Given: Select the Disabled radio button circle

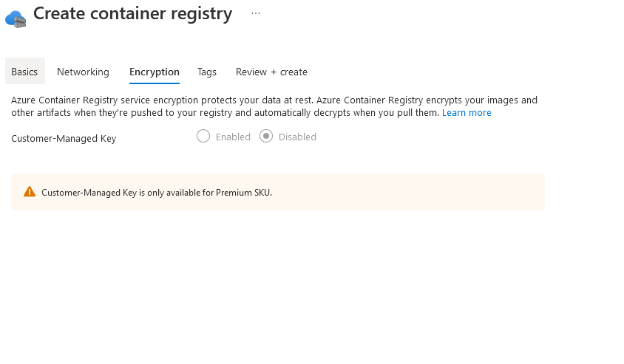Looking at the screenshot, I should coord(266,137).
